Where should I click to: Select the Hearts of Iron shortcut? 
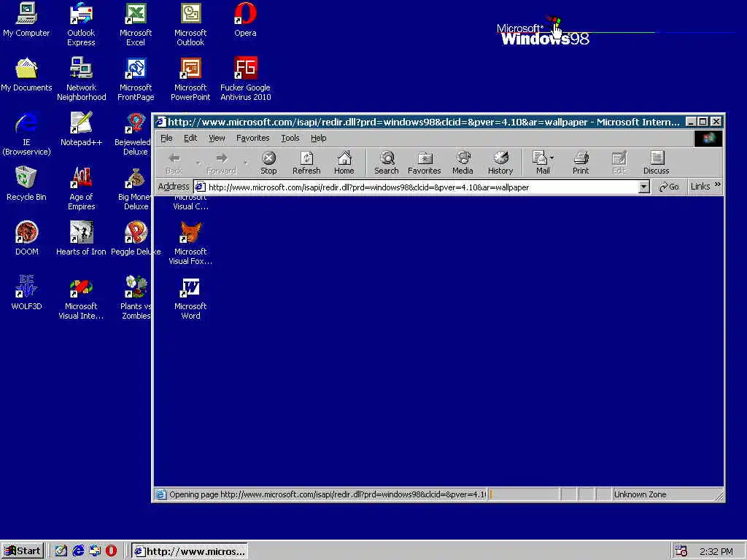pyautogui.click(x=81, y=238)
